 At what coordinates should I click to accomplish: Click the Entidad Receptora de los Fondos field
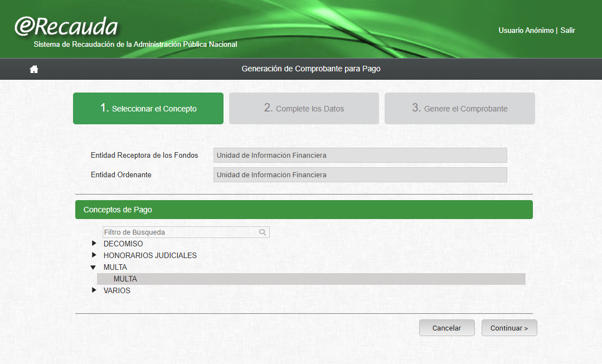pos(360,155)
